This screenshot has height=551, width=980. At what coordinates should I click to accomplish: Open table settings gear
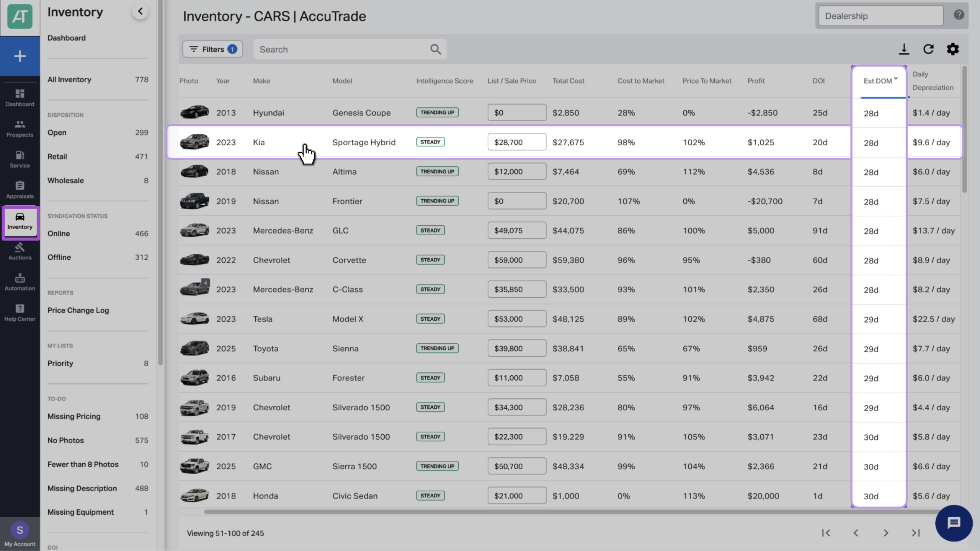(x=953, y=49)
